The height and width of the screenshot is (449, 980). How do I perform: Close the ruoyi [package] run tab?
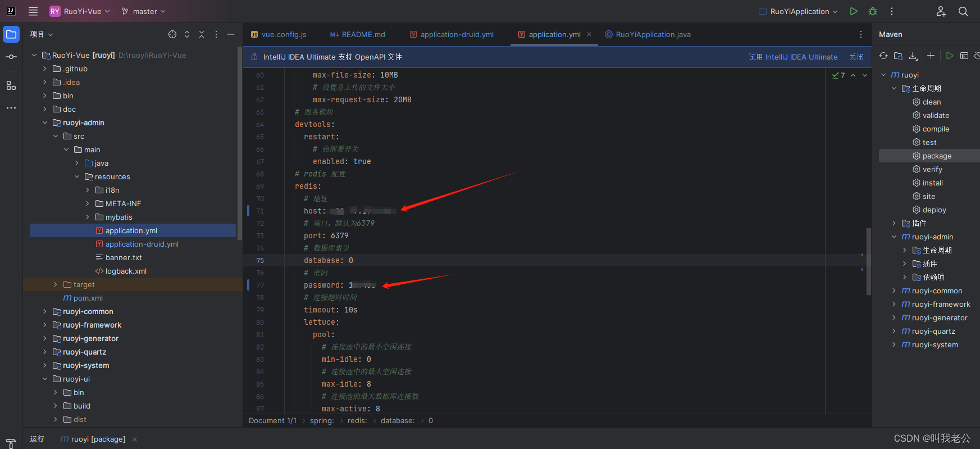tap(135, 439)
